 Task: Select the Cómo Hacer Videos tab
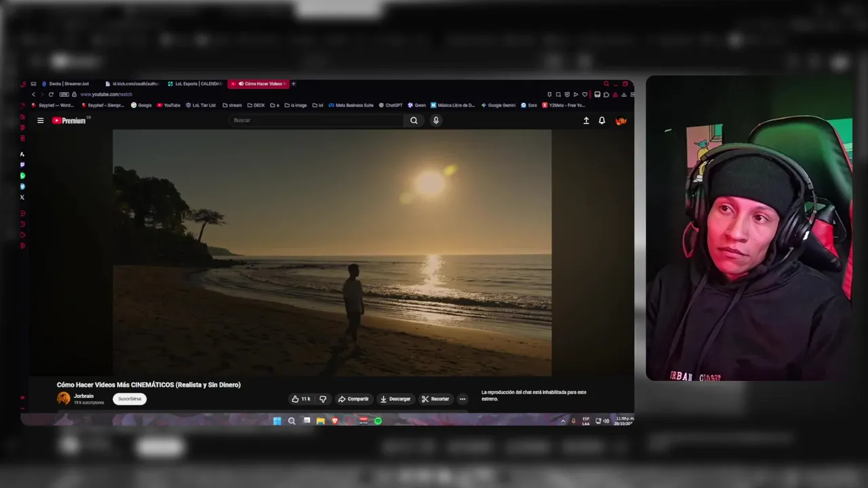tap(258, 84)
